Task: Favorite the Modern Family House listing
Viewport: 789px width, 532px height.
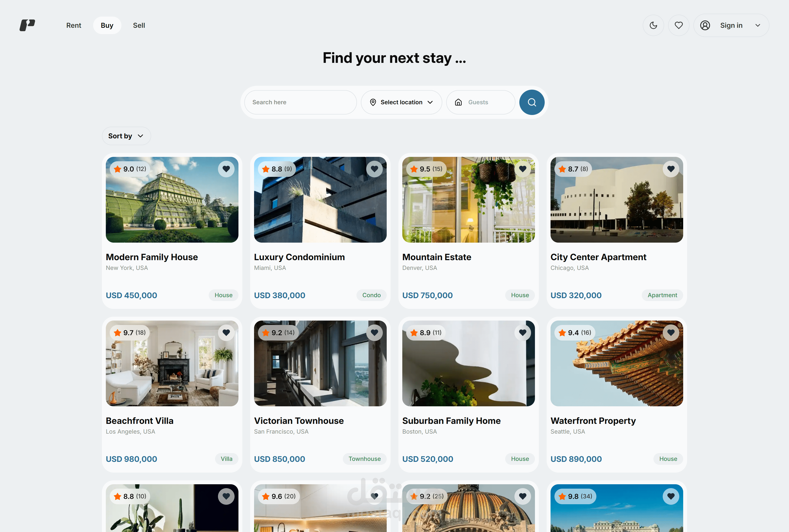Action: (226, 169)
